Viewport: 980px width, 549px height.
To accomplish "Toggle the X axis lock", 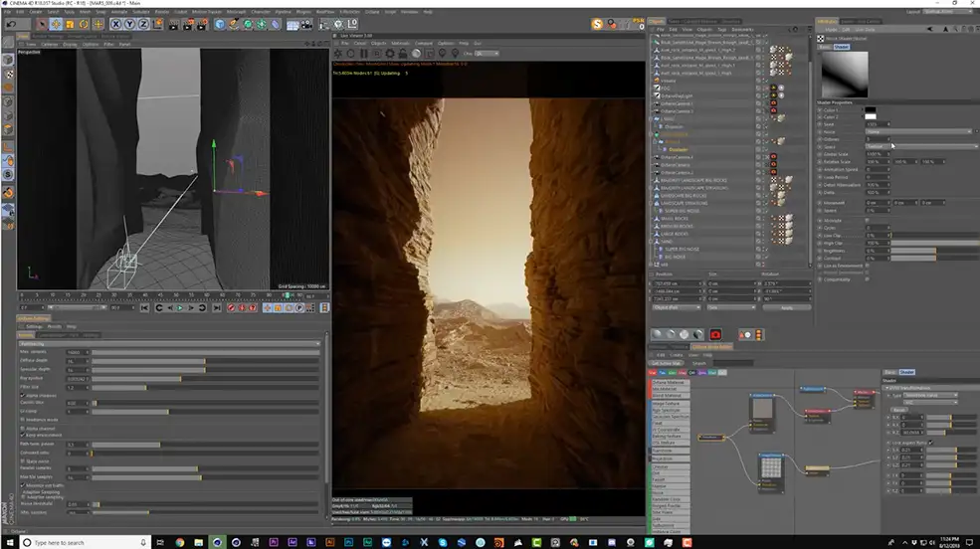I will 115,24.
